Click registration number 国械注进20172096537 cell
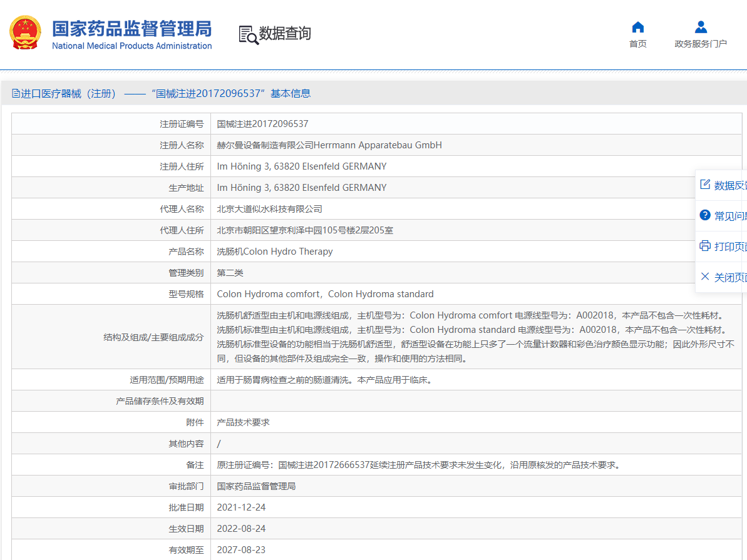This screenshot has height=560, width=747. point(262,124)
